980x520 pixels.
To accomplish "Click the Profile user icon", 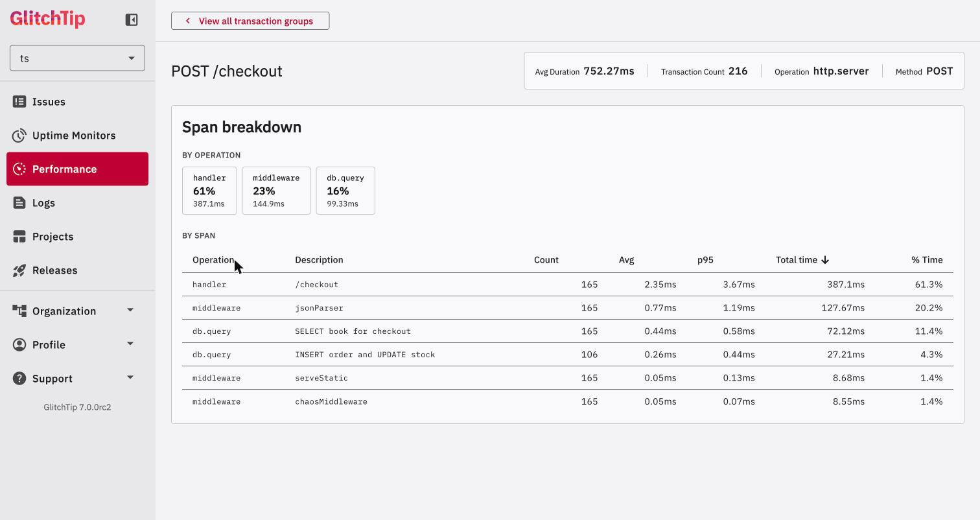I will (x=19, y=345).
